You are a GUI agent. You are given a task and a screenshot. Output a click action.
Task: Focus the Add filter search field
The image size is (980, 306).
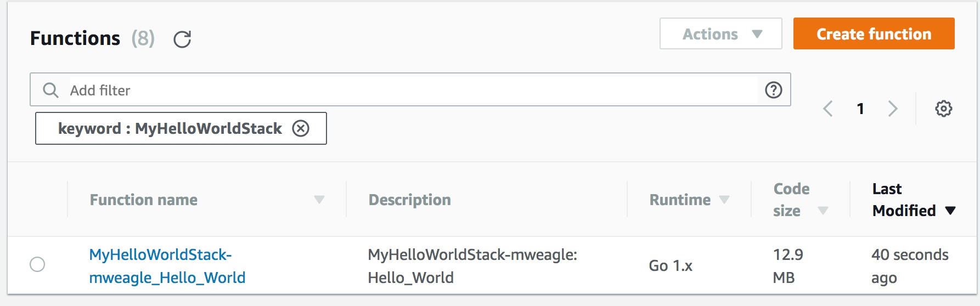[x=412, y=90]
